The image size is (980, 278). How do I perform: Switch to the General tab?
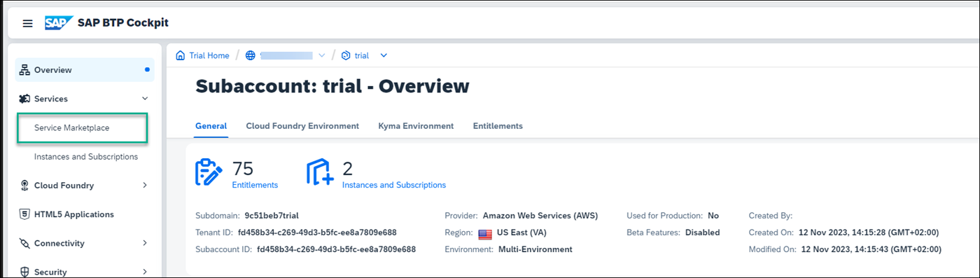[211, 126]
